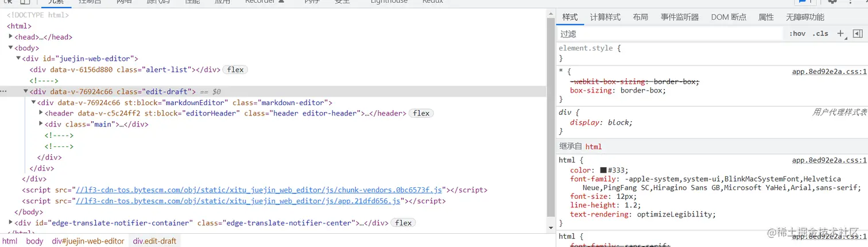Add a new style rule with plus icon
This screenshot has height=247, width=868.
(840, 34)
